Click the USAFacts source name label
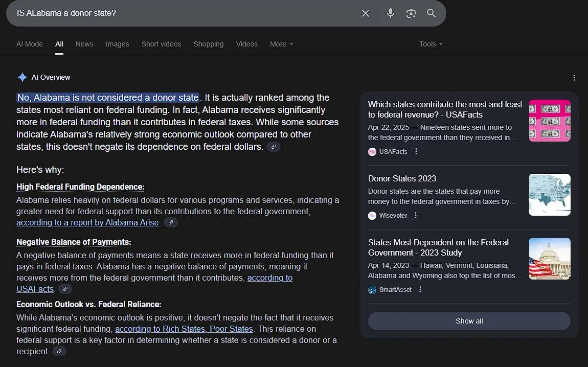The width and height of the screenshot is (588, 367). point(393,151)
